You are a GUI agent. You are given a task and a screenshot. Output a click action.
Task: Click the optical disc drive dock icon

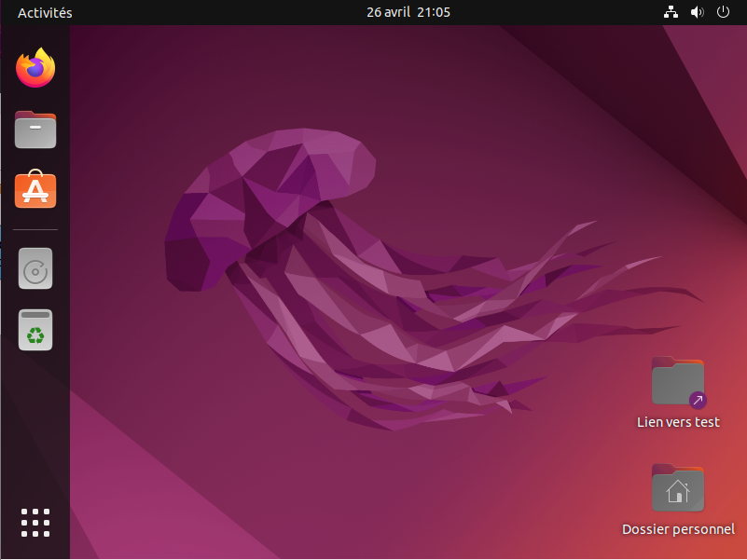[35, 268]
